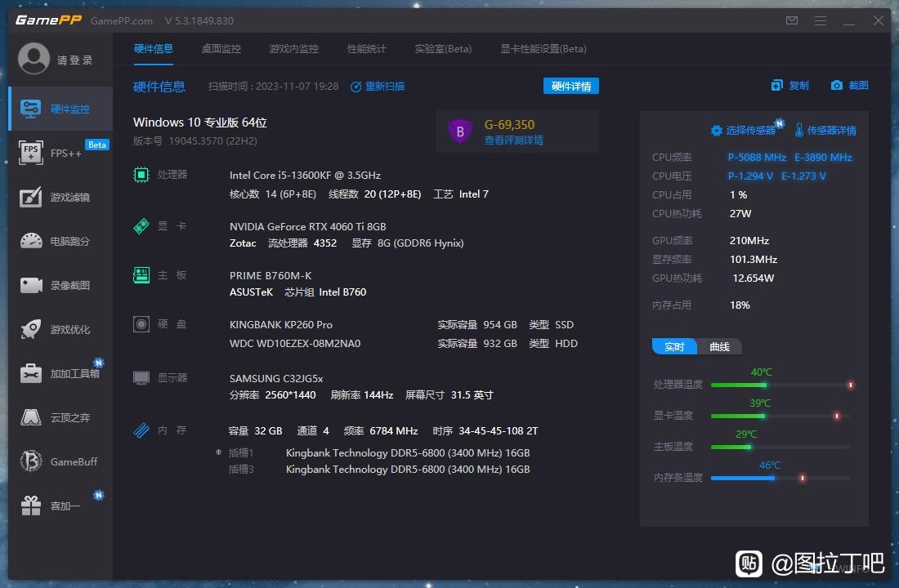This screenshot has width=899, height=588.
Task: Click the 显卡 graphics card icon
Action: click(141, 225)
